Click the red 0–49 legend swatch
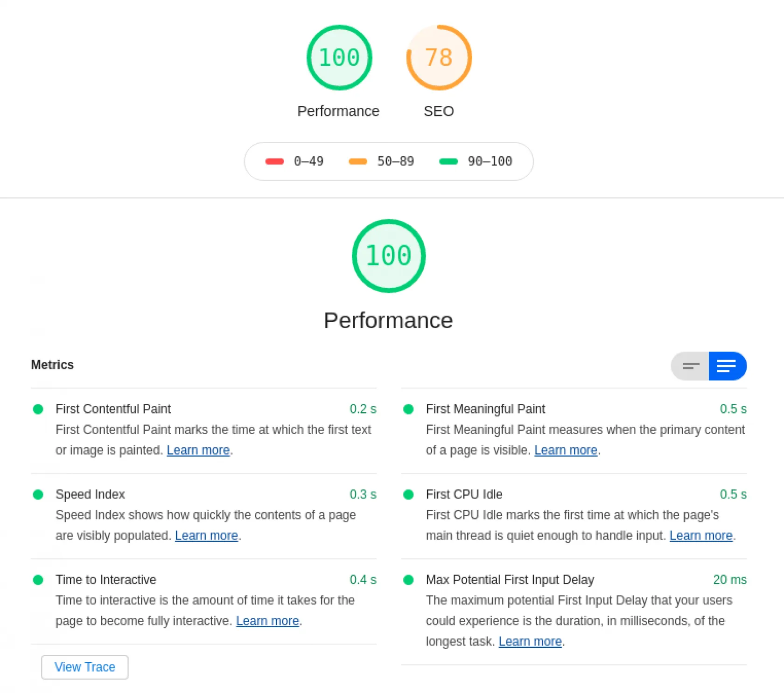784x693 pixels. 274,161
